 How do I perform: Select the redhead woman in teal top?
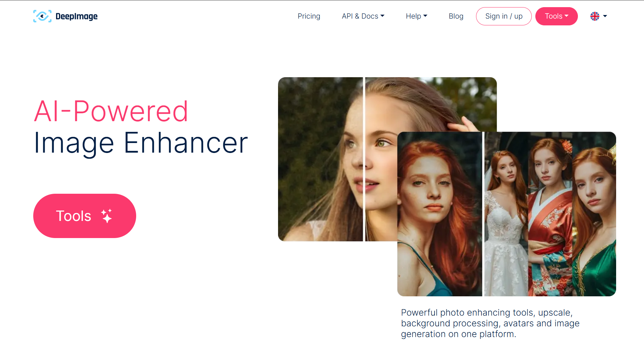(x=440, y=214)
